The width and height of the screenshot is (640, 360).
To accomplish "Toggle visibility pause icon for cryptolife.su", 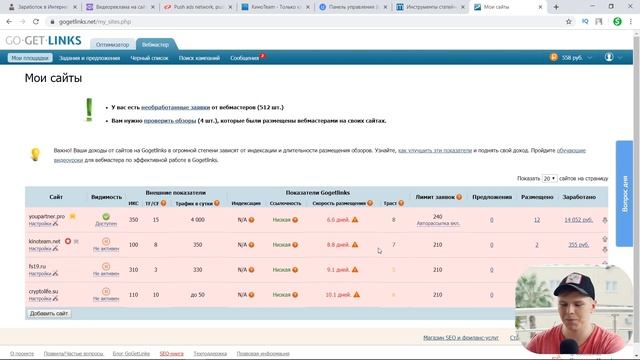I will pyautogui.click(x=106, y=291).
